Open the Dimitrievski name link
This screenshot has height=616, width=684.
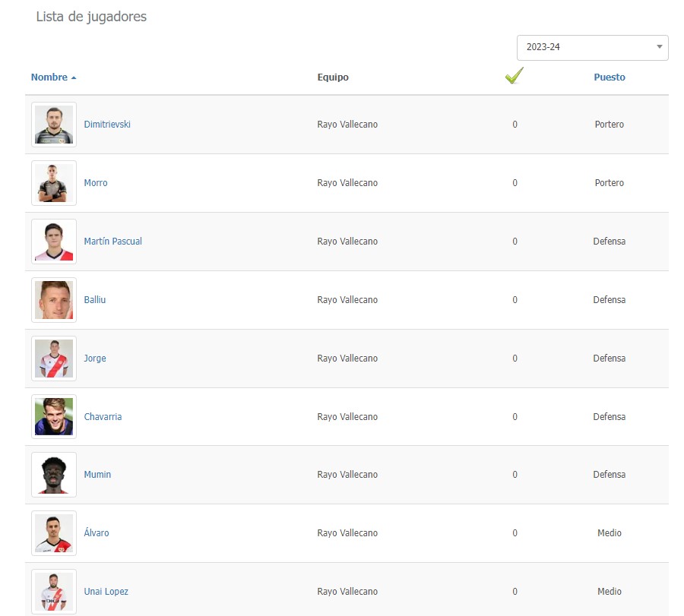click(107, 125)
